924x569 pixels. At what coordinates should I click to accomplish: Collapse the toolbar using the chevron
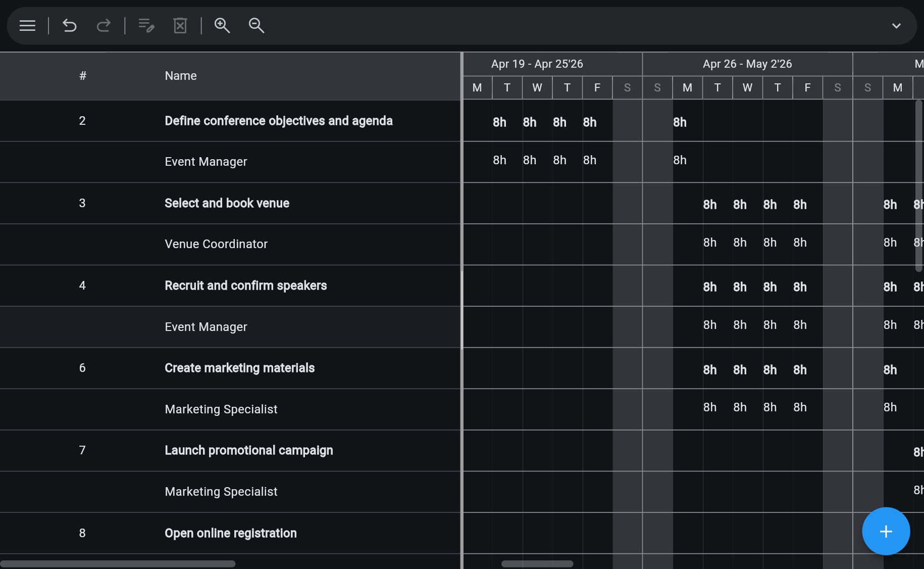896,25
